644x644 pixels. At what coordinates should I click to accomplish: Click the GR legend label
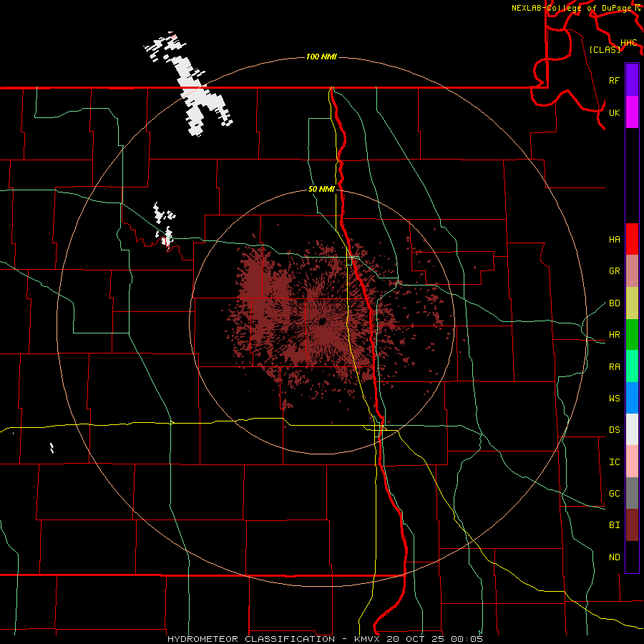(x=614, y=271)
